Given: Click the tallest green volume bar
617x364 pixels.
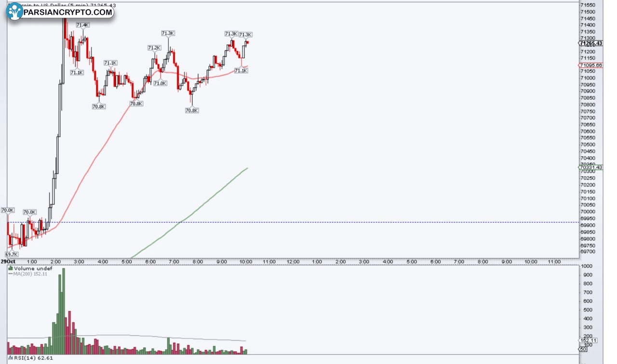Looking at the screenshot, I should [x=63, y=312].
